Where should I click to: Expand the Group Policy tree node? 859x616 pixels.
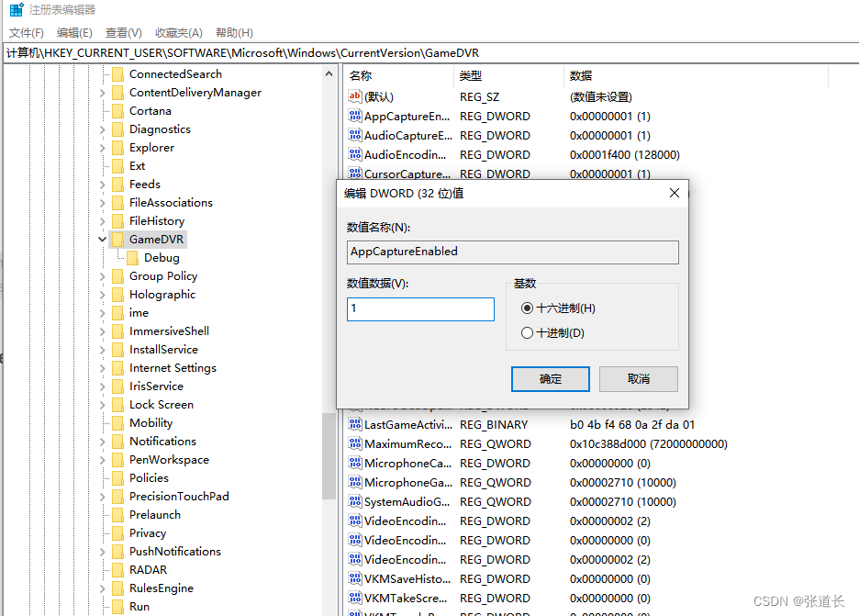[101, 275]
